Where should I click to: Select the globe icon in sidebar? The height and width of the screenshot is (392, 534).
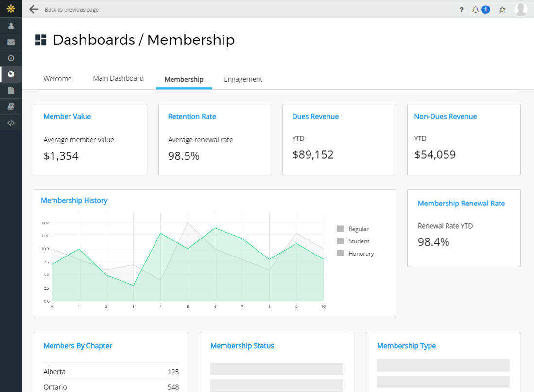pos(11,74)
